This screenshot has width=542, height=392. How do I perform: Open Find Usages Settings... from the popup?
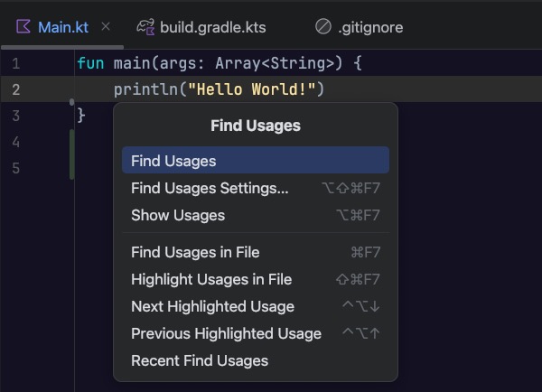point(210,188)
